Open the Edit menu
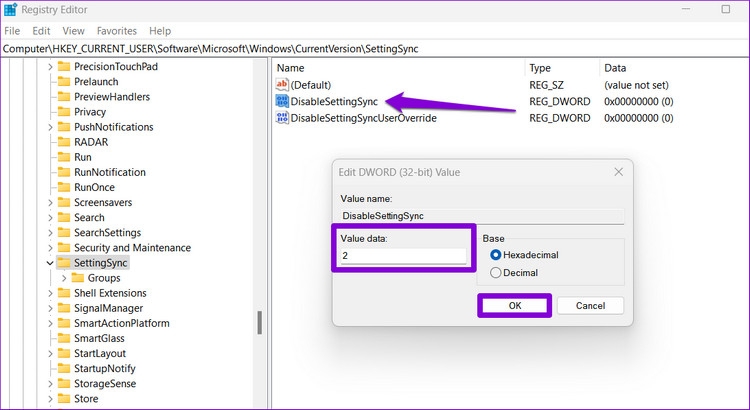 tap(41, 31)
